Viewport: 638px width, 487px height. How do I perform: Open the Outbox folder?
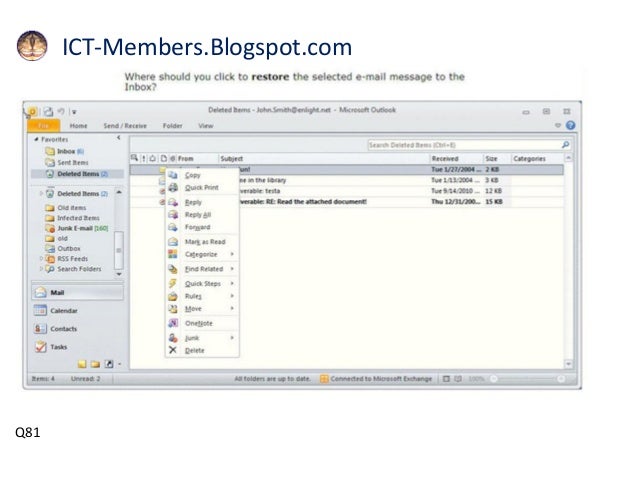[x=63, y=249]
